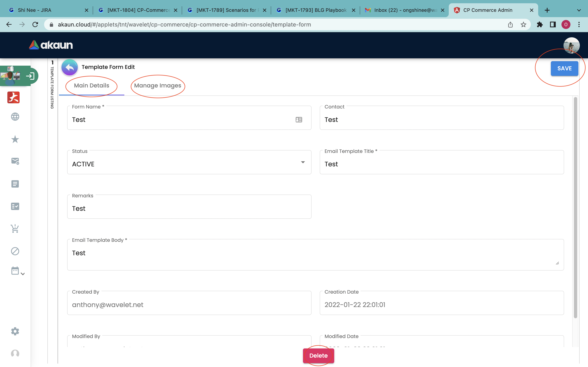The width and height of the screenshot is (588, 367).
Task: Open Chrome tab list chevron
Action: point(579,10)
